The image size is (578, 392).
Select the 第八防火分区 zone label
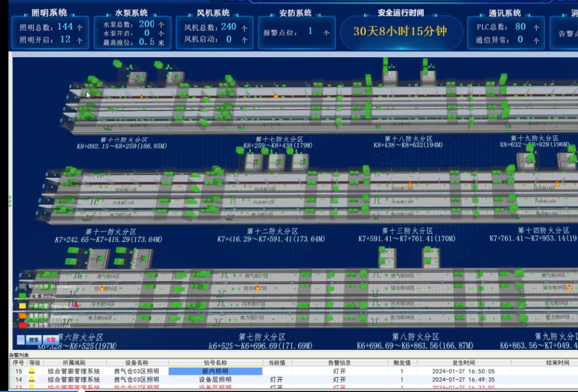click(x=416, y=337)
